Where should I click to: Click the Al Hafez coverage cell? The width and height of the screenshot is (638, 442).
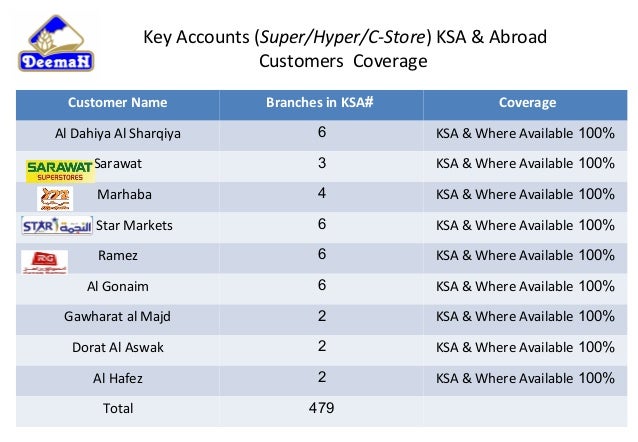(x=525, y=378)
